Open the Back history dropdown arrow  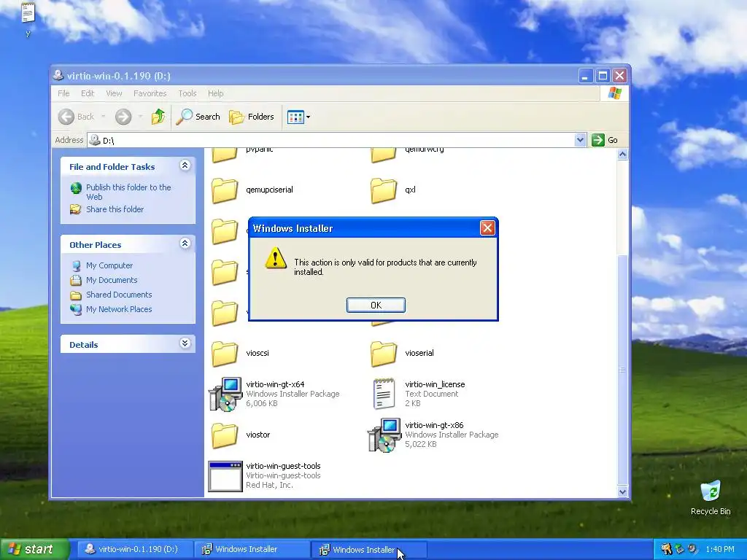coord(104,117)
